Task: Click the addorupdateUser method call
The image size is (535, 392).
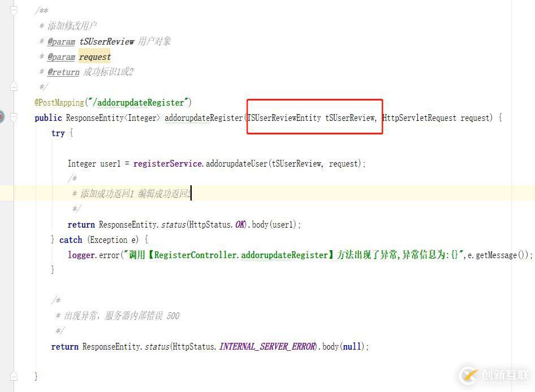Action: (236, 163)
